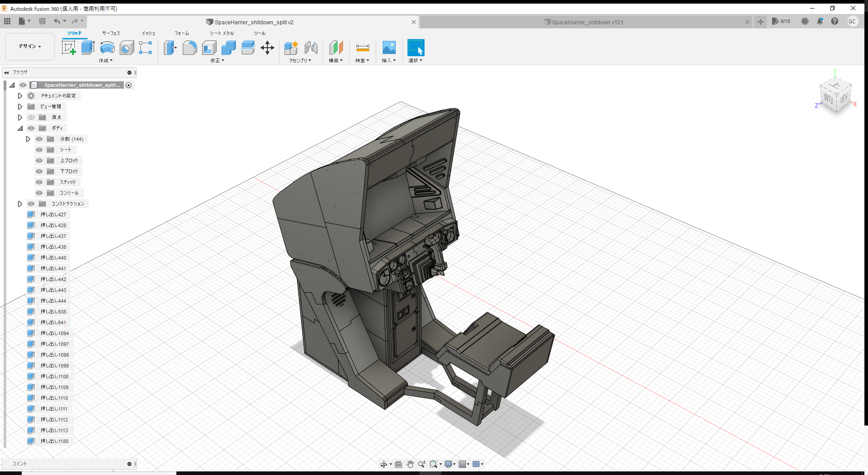
Task: Select the Zoom tool in the navigation bar
Action: click(422, 464)
